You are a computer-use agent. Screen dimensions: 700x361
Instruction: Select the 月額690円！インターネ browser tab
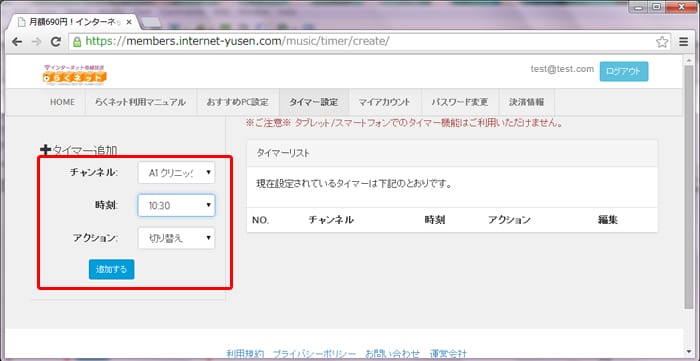click(x=75, y=22)
